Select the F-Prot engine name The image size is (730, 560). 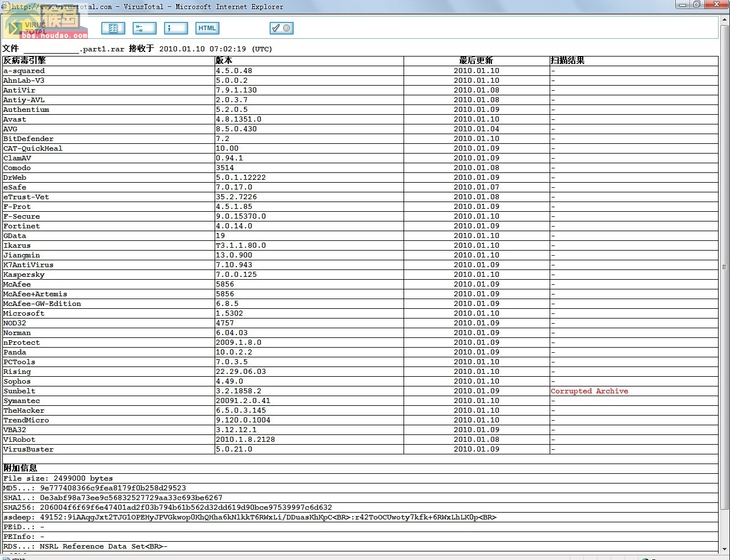[17, 207]
